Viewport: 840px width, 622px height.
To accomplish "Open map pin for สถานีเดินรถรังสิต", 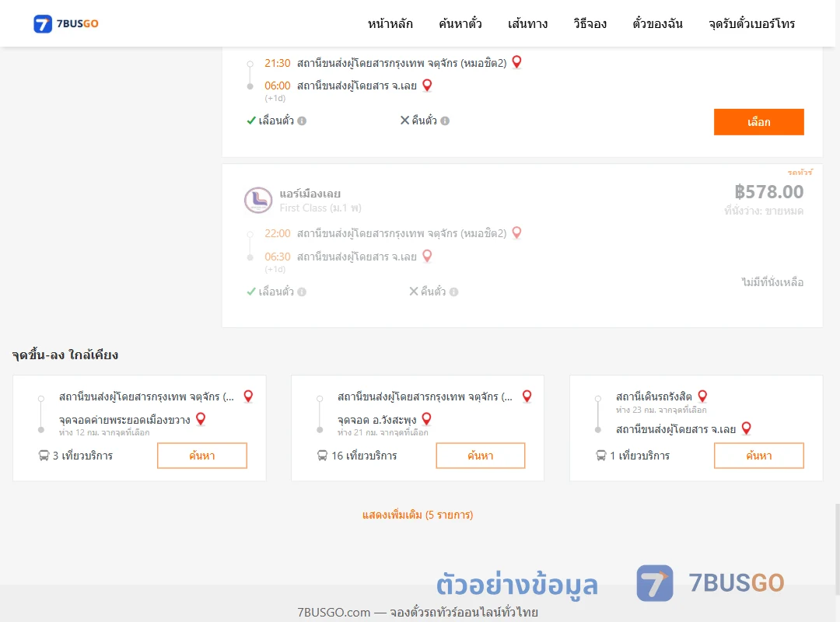I will (x=702, y=397).
